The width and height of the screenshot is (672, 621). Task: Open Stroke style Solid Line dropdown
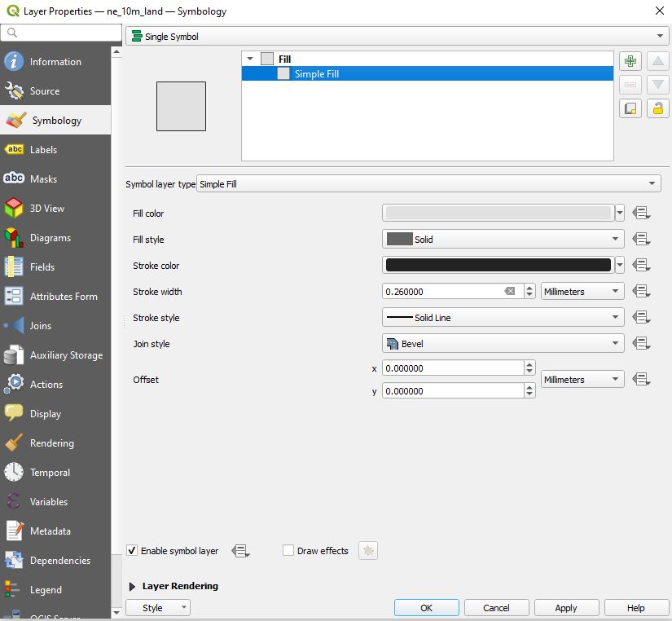(x=503, y=317)
